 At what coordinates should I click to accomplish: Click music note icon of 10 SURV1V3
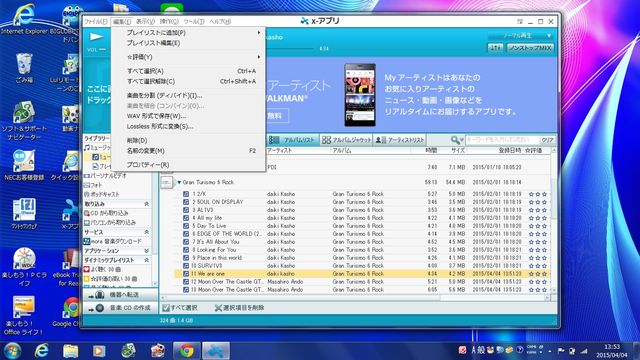tap(186, 266)
